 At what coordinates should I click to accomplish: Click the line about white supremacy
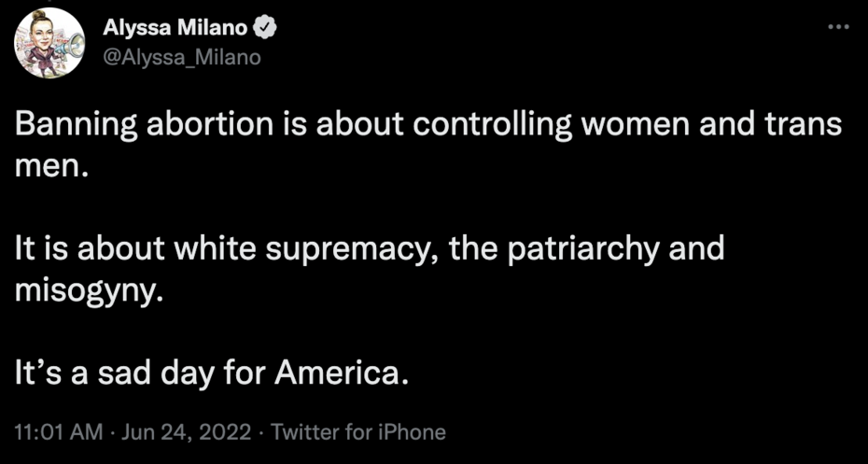click(369, 249)
